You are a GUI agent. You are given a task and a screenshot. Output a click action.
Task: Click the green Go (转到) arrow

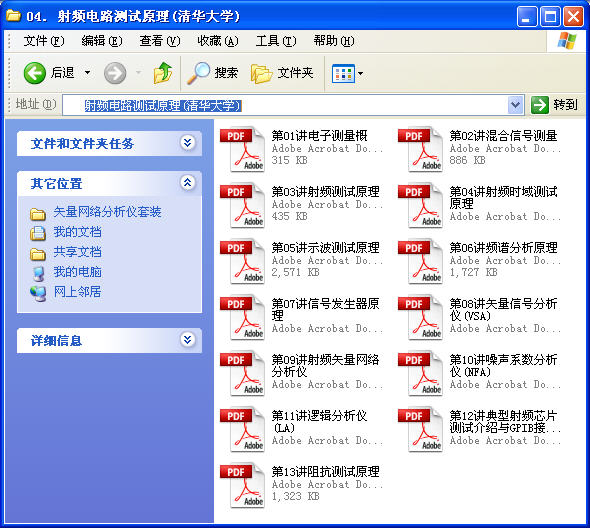[540, 105]
